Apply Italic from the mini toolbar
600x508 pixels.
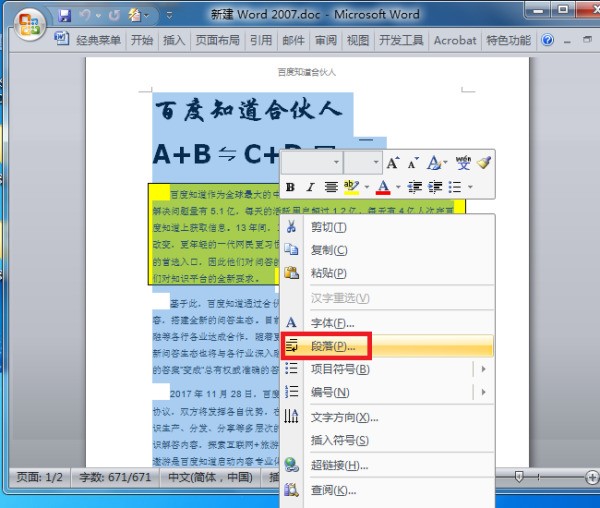pyautogui.click(x=310, y=187)
